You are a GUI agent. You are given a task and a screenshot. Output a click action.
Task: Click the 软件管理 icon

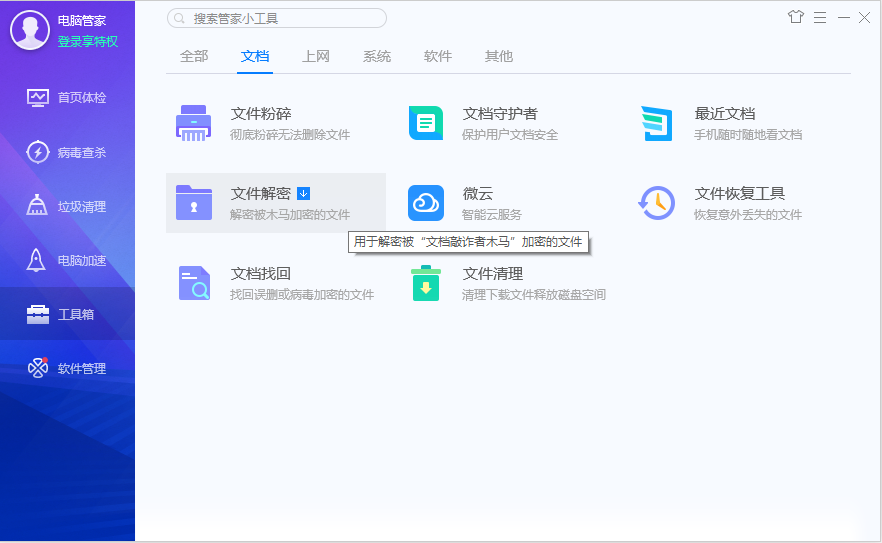coord(38,368)
